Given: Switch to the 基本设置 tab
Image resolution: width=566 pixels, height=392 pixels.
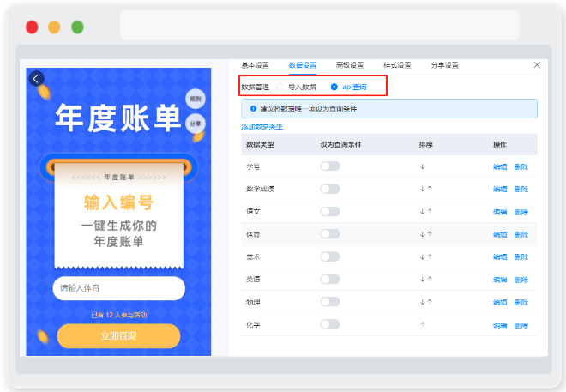Looking at the screenshot, I should [255, 65].
